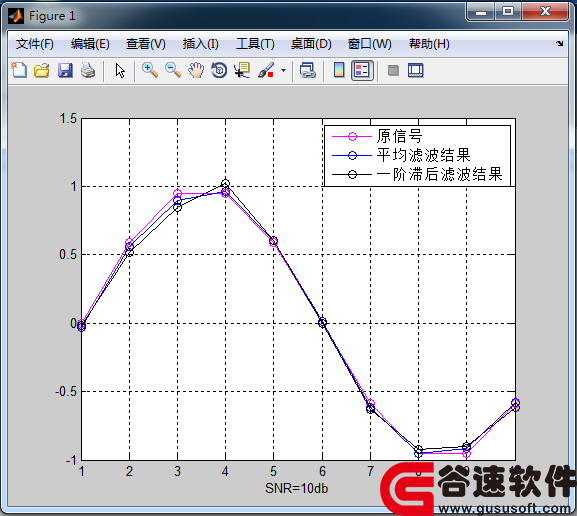577x516 pixels.
Task: Click the SNR=10db axis label
Action: (297, 488)
